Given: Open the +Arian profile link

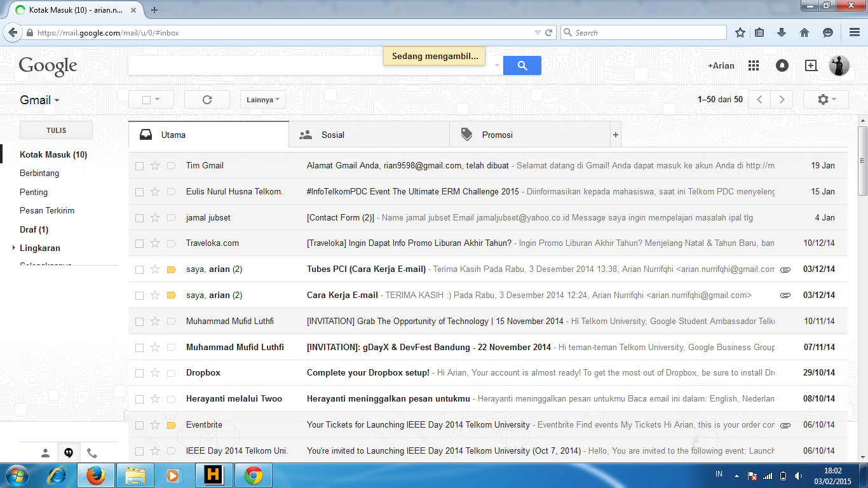Looking at the screenshot, I should point(721,65).
